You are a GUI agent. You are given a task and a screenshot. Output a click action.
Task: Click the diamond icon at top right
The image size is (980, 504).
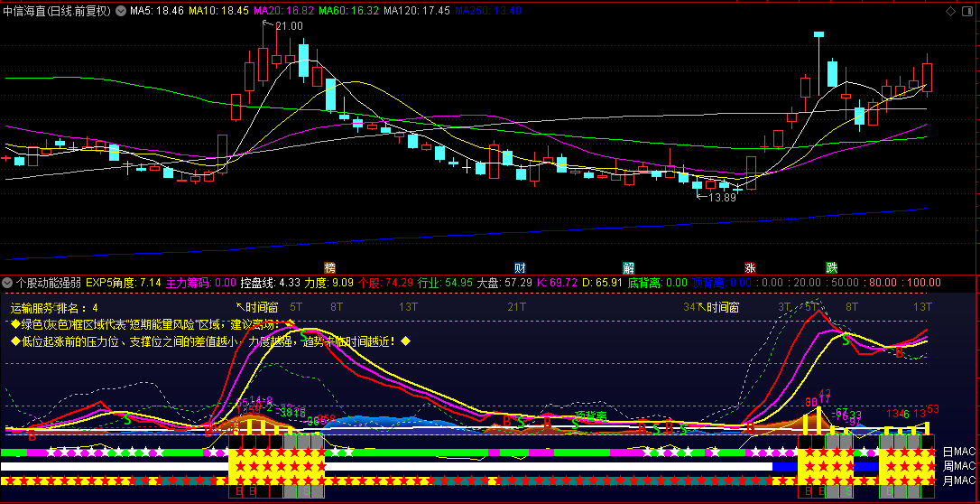(x=950, y=11)
